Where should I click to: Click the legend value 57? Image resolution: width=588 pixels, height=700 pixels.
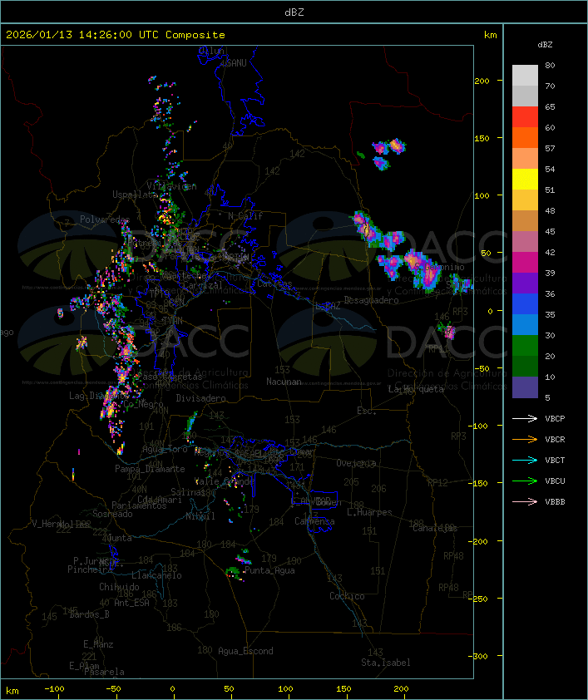(x=550, y=149)
